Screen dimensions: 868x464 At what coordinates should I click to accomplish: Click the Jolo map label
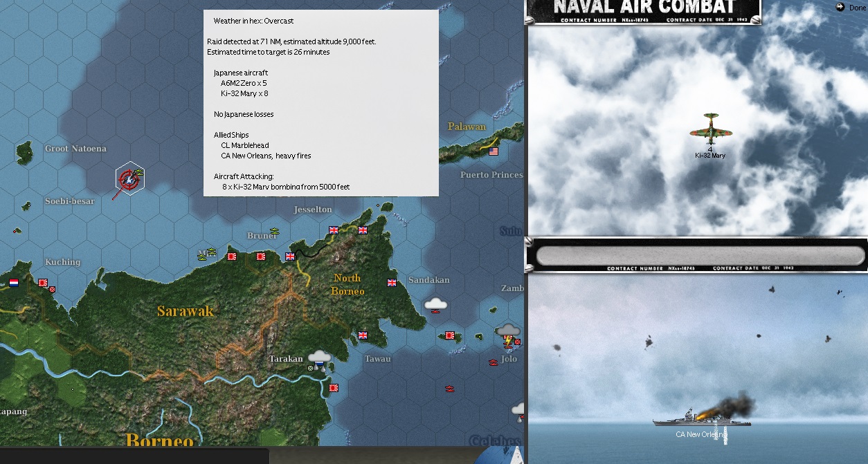[x=508, y=360]
